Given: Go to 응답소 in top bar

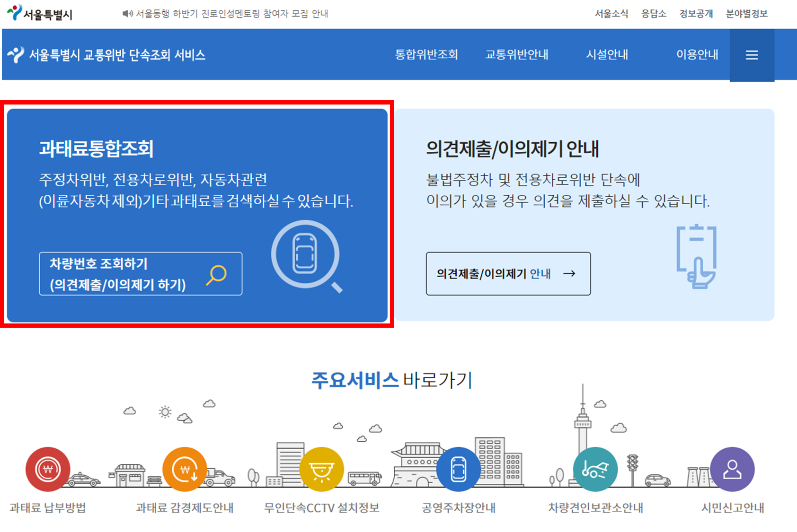Looking at the screenshot, I should (654, 14).
